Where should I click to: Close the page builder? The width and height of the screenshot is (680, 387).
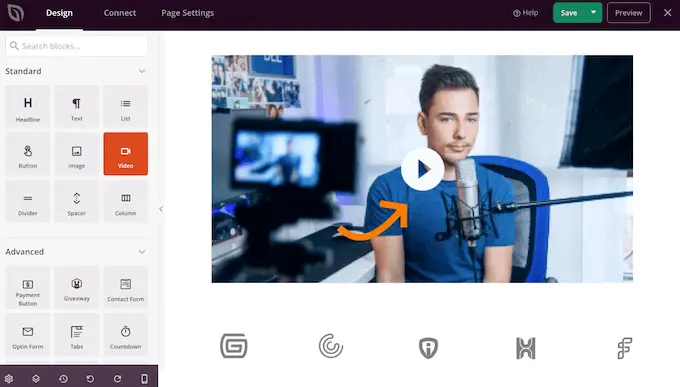pos(667,13)
